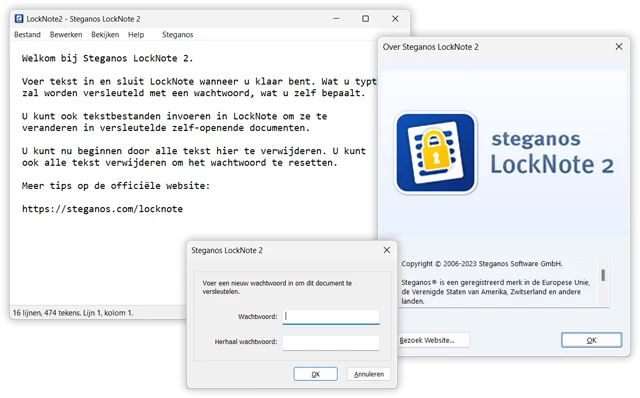Click the 'Wachtwoord:' label

click(258, 316)
